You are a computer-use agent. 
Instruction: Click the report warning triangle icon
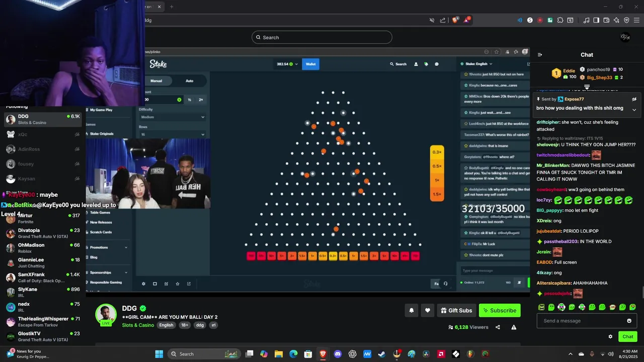tap(514, 327)
